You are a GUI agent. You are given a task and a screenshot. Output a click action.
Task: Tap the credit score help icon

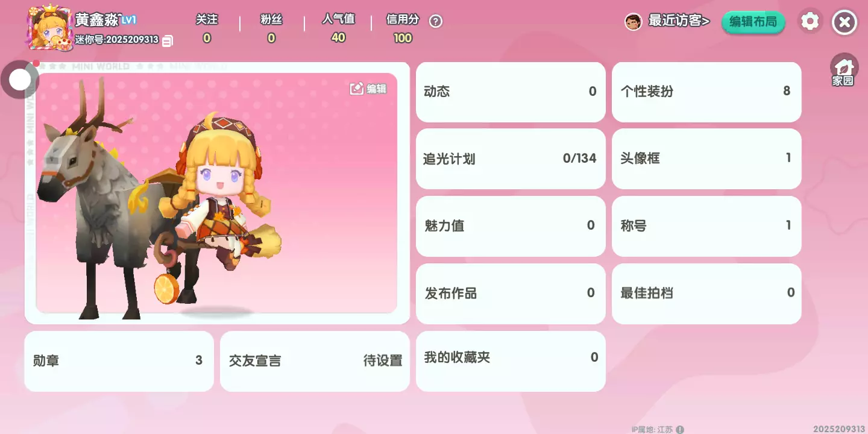(436, 21)
